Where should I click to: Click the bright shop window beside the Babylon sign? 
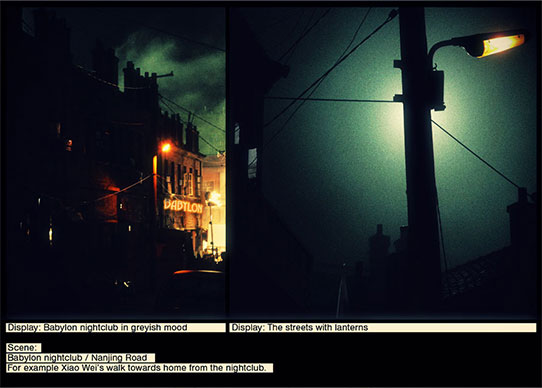(215, 207)
